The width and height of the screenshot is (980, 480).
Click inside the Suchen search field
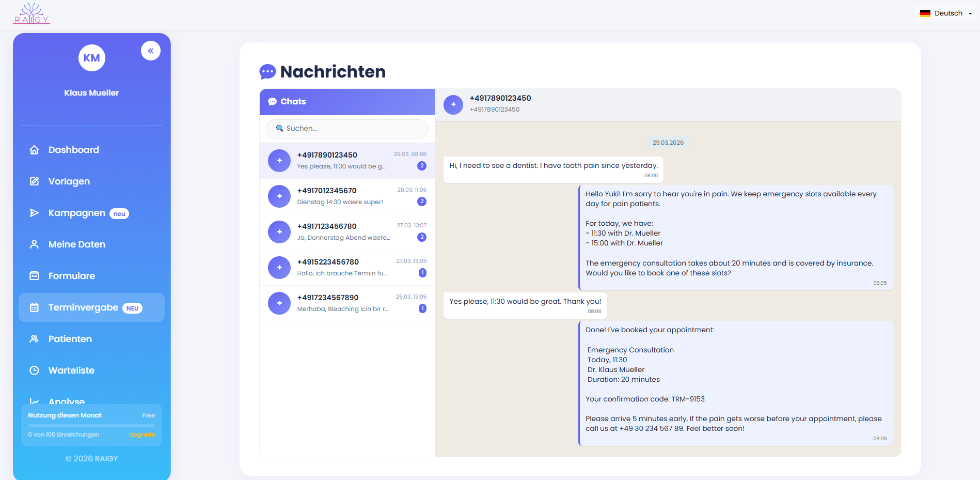(346, 128)
